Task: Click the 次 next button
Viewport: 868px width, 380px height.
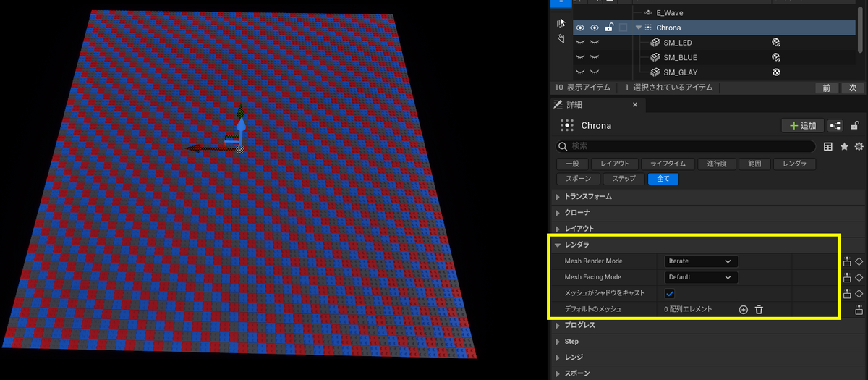Action: pos(852,88)
